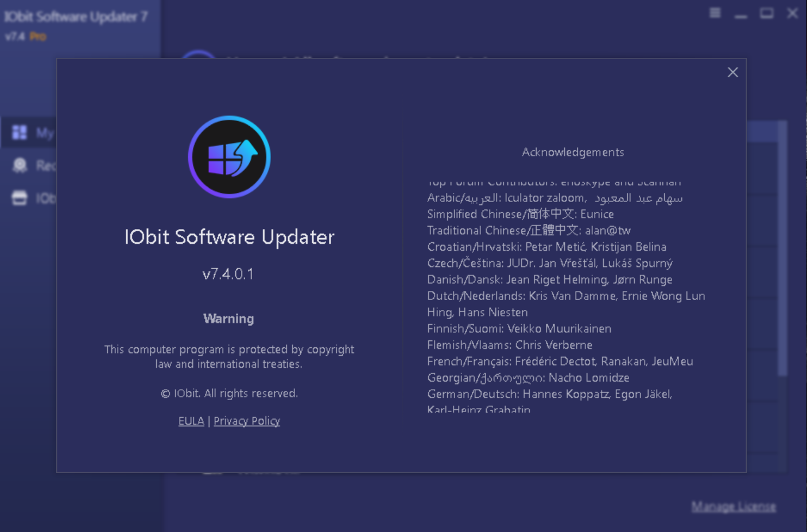
Task: Close the main IObit Software Updater window
Action: (x=793, y=13)
